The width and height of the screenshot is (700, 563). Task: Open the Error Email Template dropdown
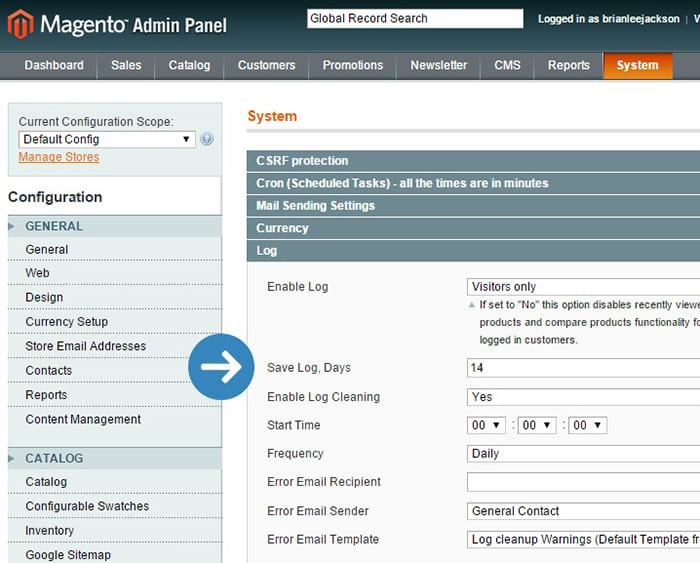point(583,540)
